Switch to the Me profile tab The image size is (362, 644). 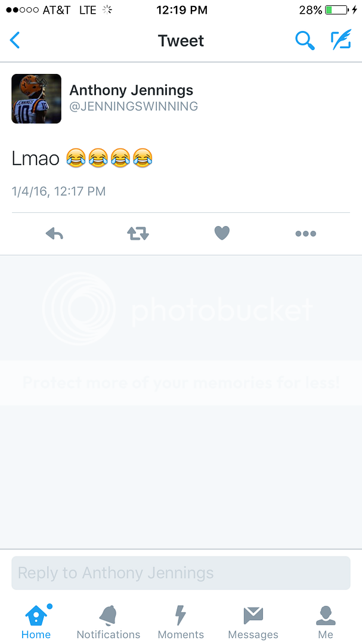click(x=326, y=622)
